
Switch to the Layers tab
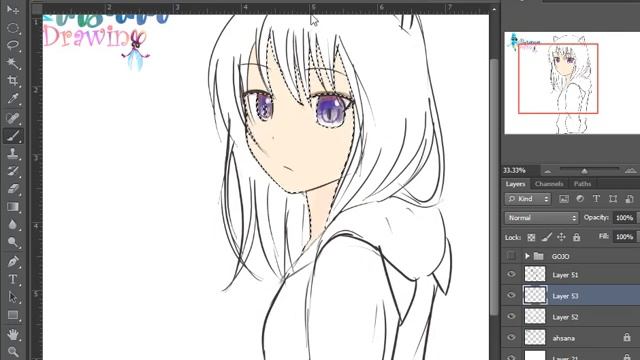pyautogui.click(x=515, y=184)
